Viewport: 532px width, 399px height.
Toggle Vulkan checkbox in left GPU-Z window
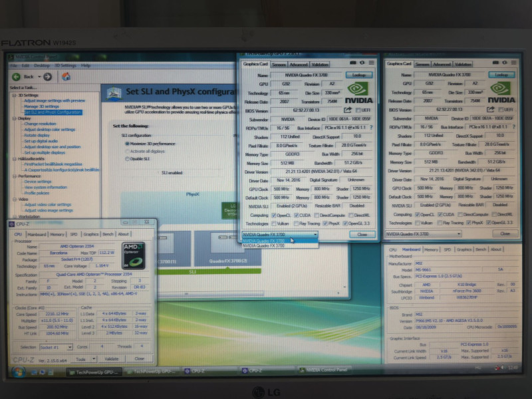coord(273,223)
